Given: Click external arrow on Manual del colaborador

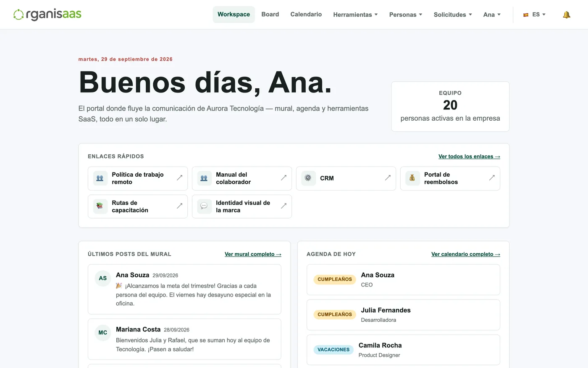Looking at the screenshot, I should [x=283, y=178].
